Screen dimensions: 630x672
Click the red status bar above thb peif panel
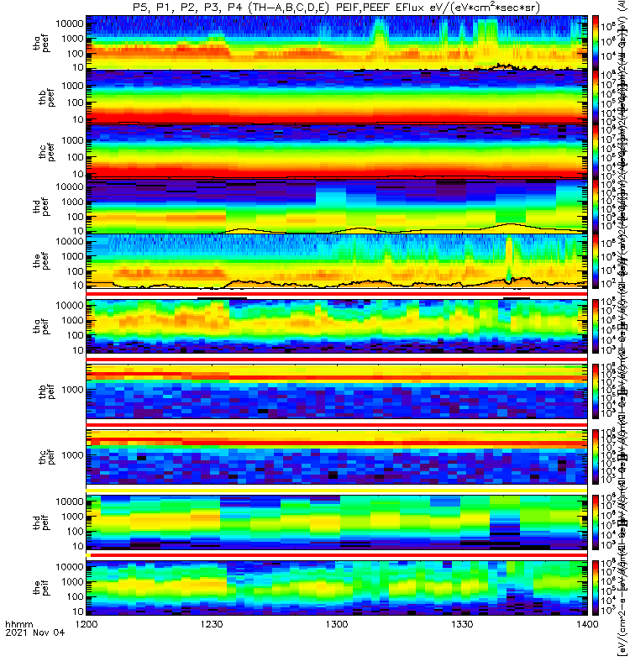(x=337, y=360)
